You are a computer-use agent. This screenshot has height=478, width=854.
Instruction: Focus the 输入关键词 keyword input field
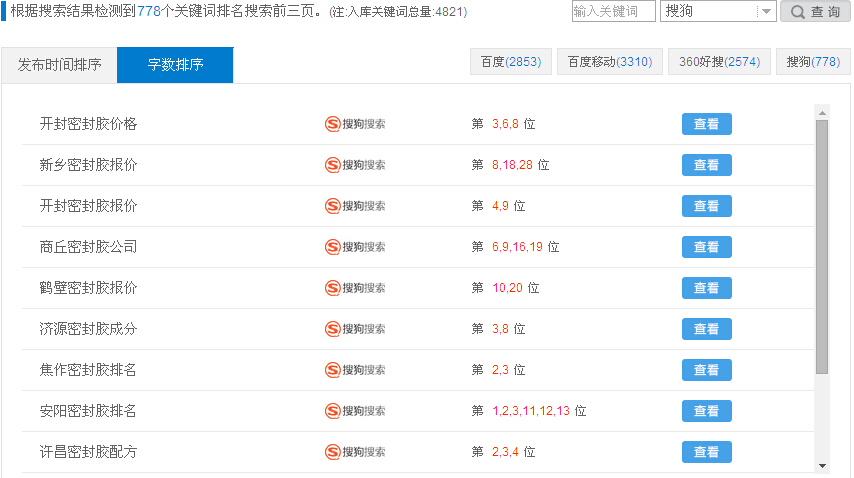[x=613, y=11]
